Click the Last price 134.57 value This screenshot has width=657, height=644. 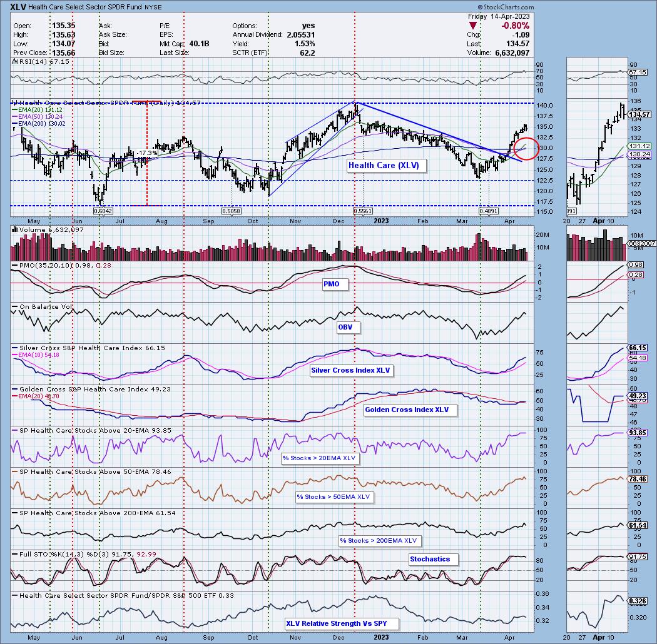[517, 44]
